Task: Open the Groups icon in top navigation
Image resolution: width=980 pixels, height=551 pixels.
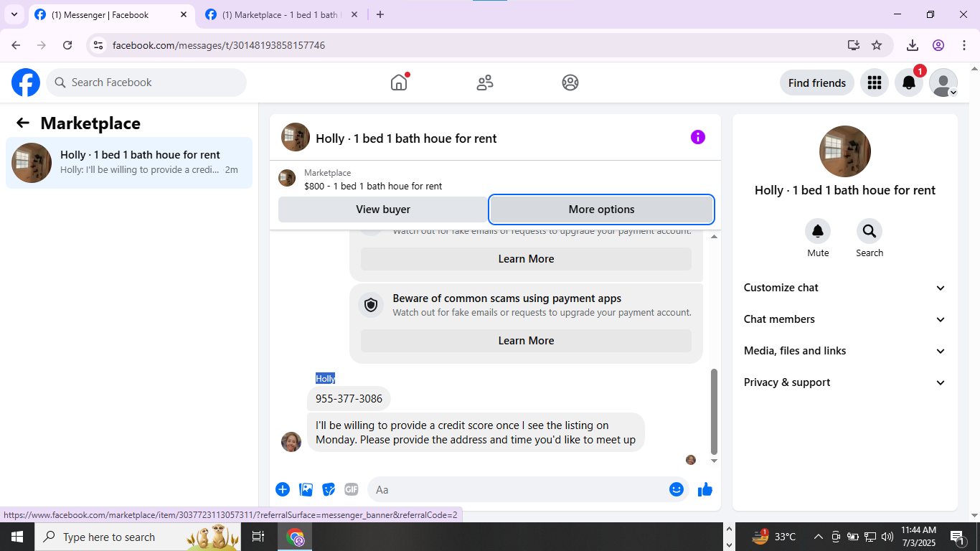Action: [x=570, y=83]
